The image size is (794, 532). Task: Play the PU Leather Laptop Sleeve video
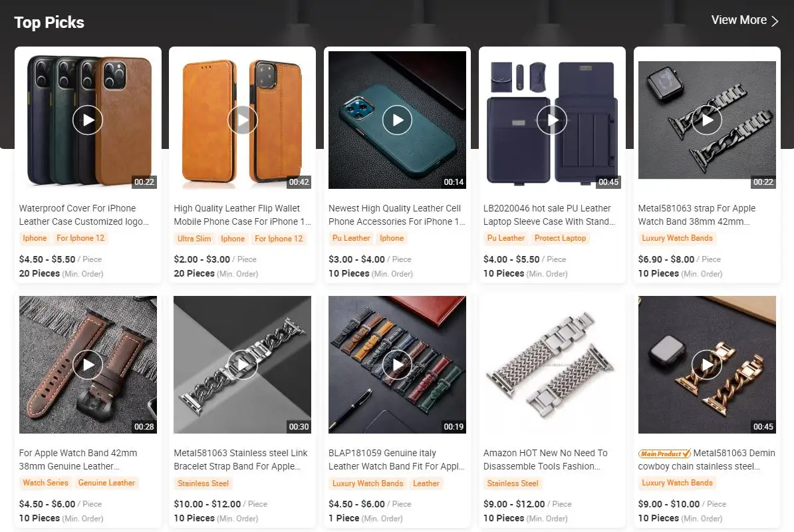[x=552, y=120]
